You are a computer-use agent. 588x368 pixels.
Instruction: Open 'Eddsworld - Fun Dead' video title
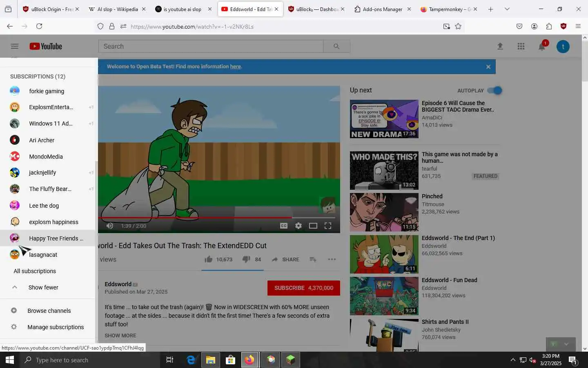449,280
